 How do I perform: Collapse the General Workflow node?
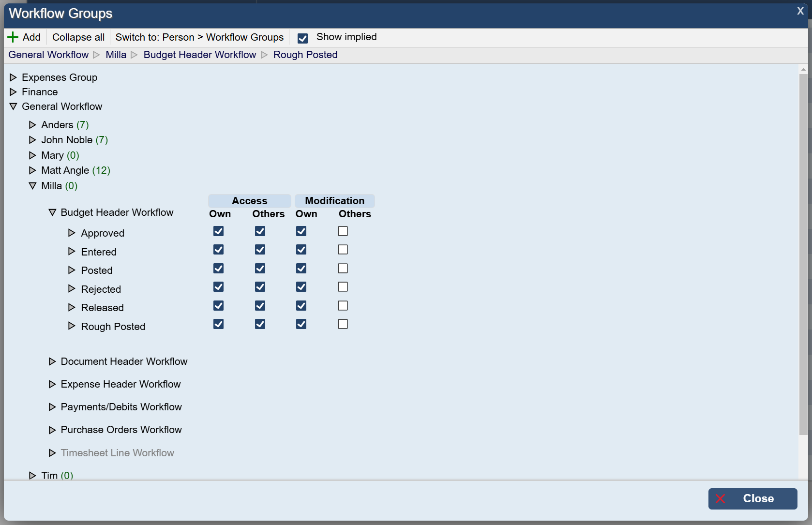(x=13, y=106)
